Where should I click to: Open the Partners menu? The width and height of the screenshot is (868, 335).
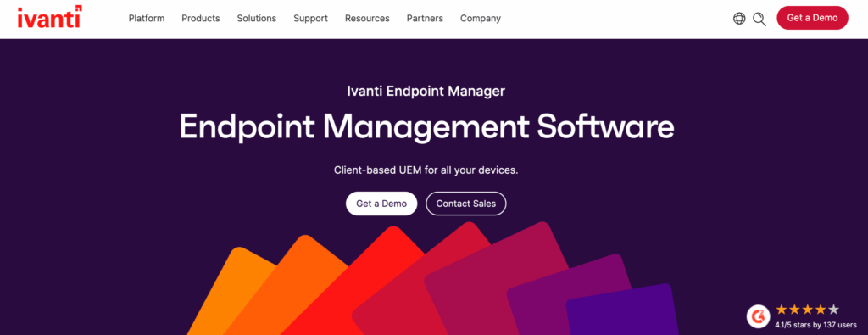click(x=425, y=19)
